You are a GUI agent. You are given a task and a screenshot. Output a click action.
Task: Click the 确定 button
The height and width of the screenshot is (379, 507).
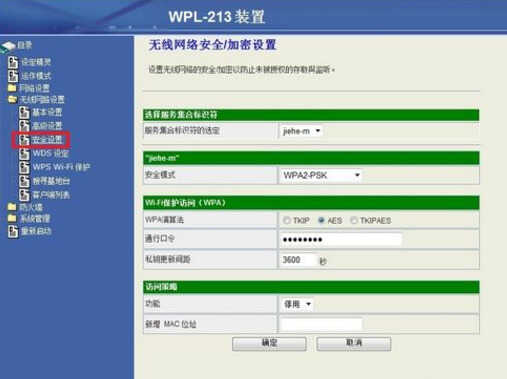(x=269, y=344)
